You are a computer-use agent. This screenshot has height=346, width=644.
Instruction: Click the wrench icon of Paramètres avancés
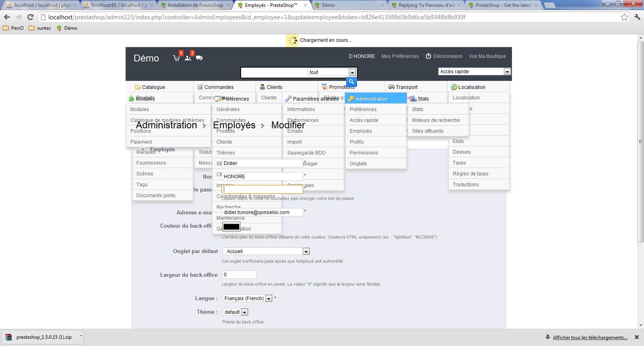(x=288, y=99)
